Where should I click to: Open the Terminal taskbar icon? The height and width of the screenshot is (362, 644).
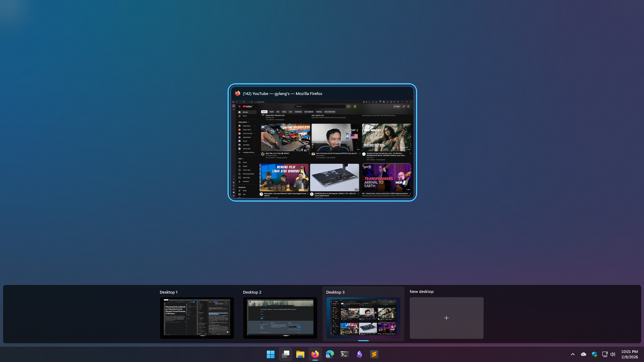click(345, 354)
